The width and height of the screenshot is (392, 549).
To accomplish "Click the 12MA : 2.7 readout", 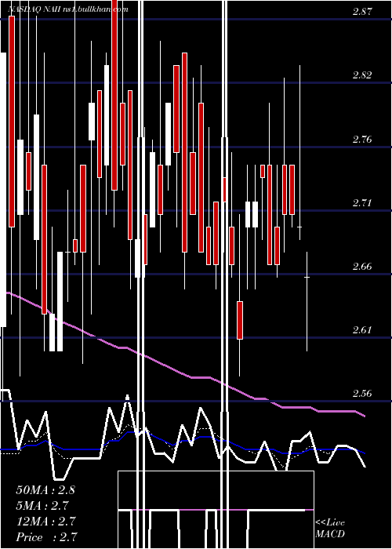I will coord(45,521).
